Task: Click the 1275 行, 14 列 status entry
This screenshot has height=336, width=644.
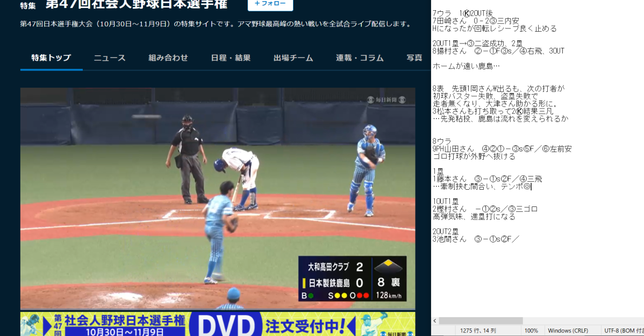Action: (x=478, y=331)
